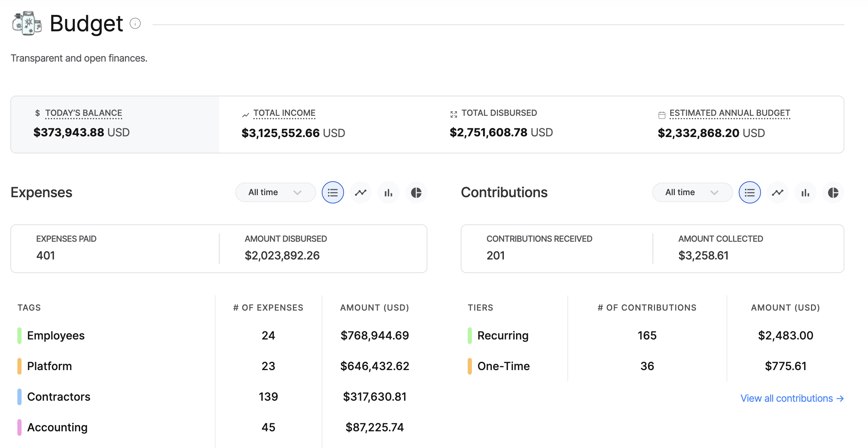The width and height of the screenshot is (868, 448).
Task: Open Contributions All time dropdown
Action: [x=692, y=192]
